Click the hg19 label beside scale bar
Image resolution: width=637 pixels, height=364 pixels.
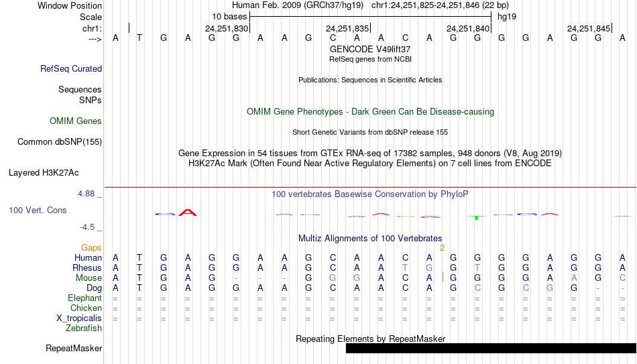(x=507, y=17)
